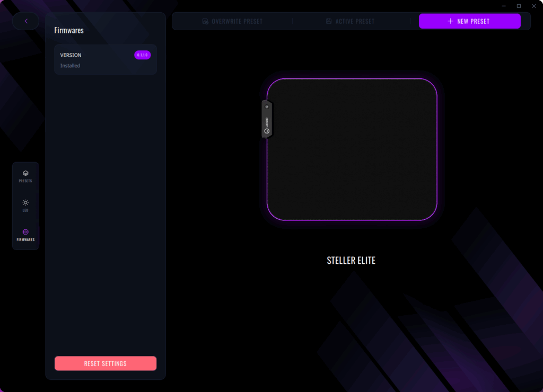The image size is (543, 392).
Task: Click the Overwrite Preset save icon
Action: (205, 21)
